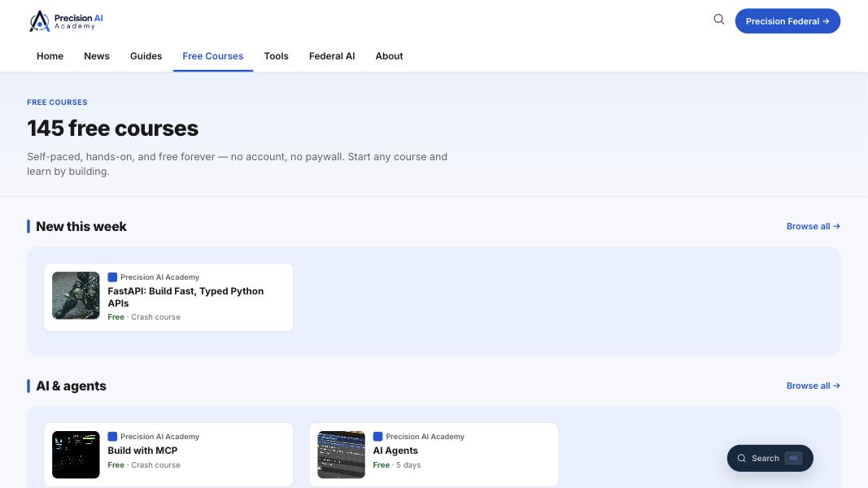Open the Build with MCP course title

[x=142, y=451]
